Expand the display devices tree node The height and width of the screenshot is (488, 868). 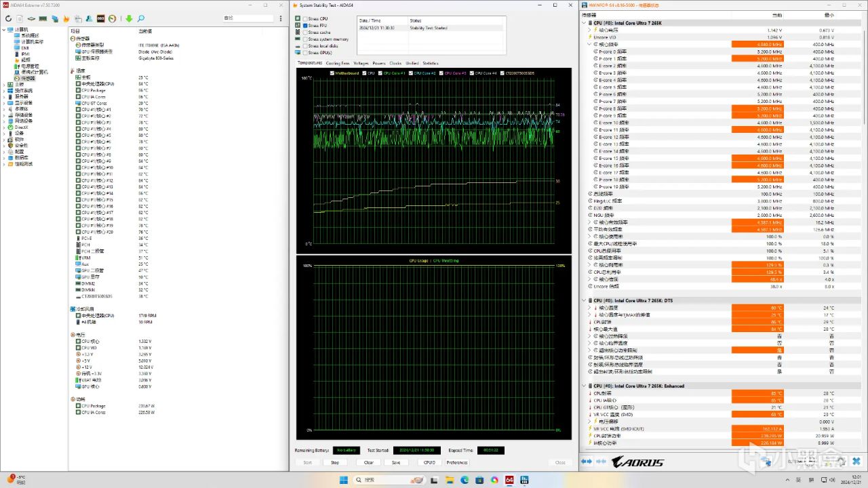tap(3, 102)
